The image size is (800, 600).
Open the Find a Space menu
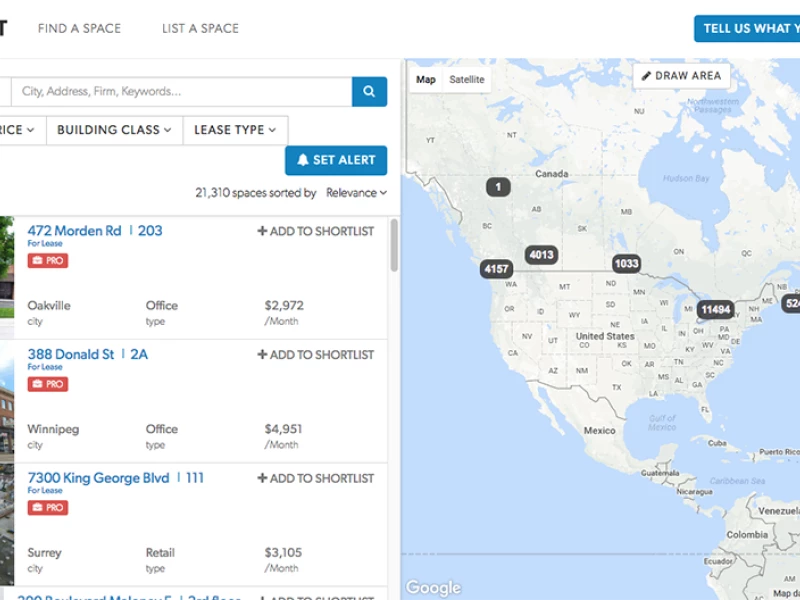(80, 29)
